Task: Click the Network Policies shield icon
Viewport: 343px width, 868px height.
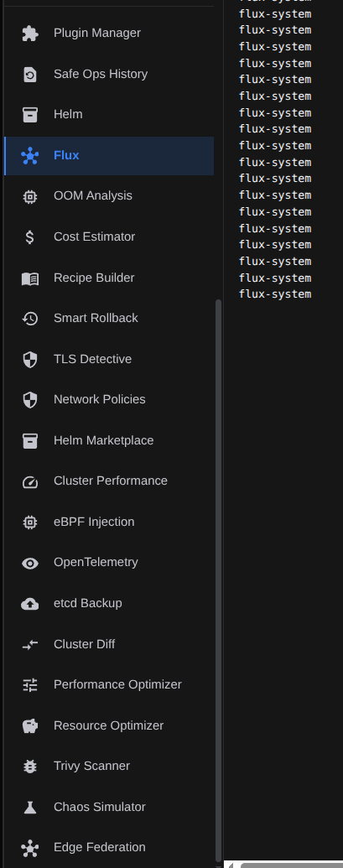Action: point(30,400)
